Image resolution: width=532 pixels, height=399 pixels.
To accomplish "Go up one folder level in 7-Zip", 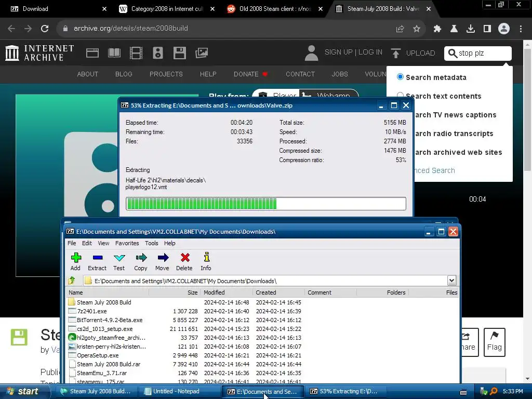I will (72, 281).
